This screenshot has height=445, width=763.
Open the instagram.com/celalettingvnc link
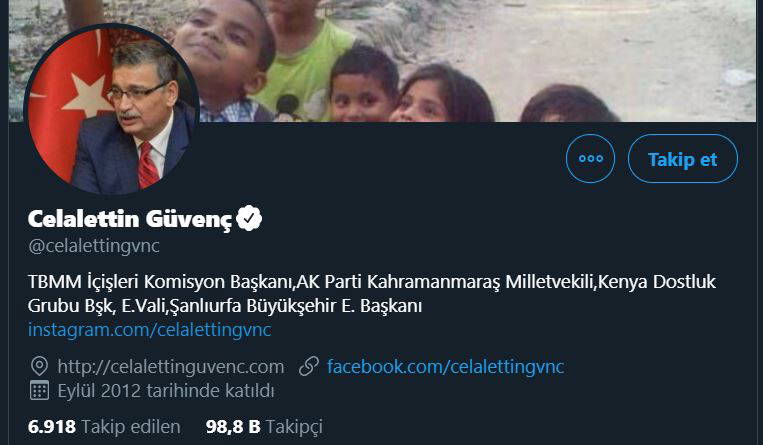pyautogui.click(x=150, y=329)
